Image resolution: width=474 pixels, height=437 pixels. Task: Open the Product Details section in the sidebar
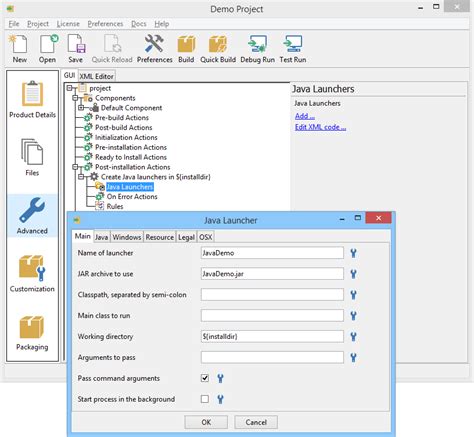click(32, 100)
